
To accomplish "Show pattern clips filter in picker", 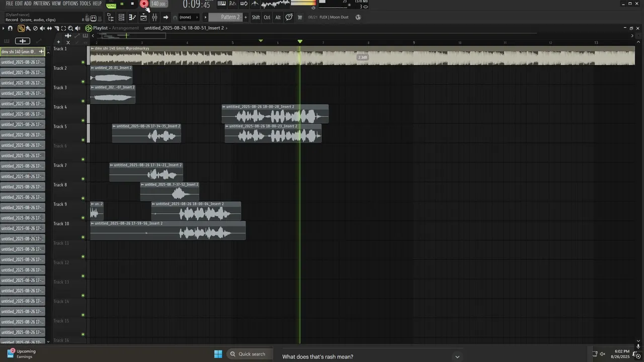I will coord(7,41).
